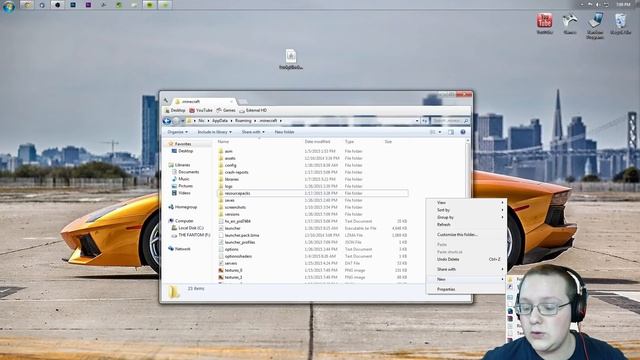Open the Games bookmark in the links bar

click(x=226, y=110)
